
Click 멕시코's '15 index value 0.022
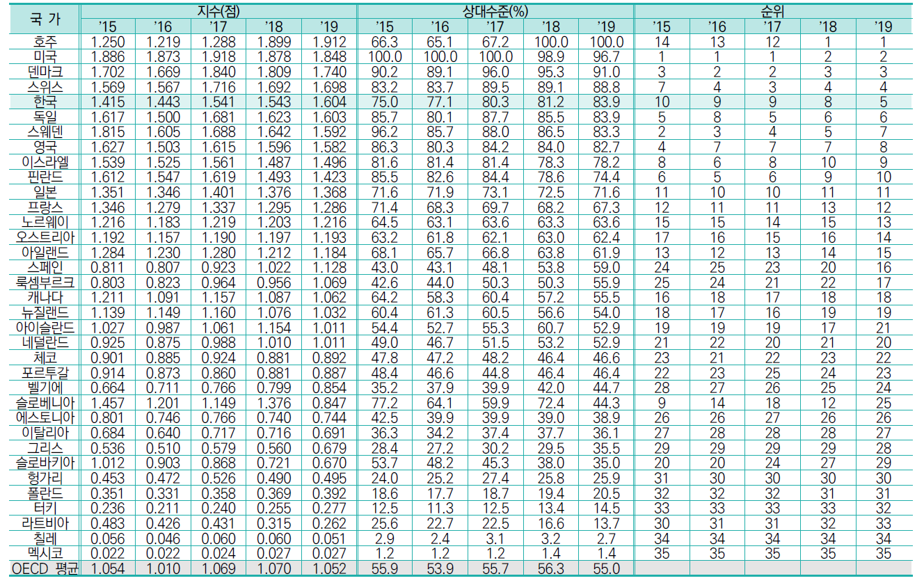click(x=109, y=553)
